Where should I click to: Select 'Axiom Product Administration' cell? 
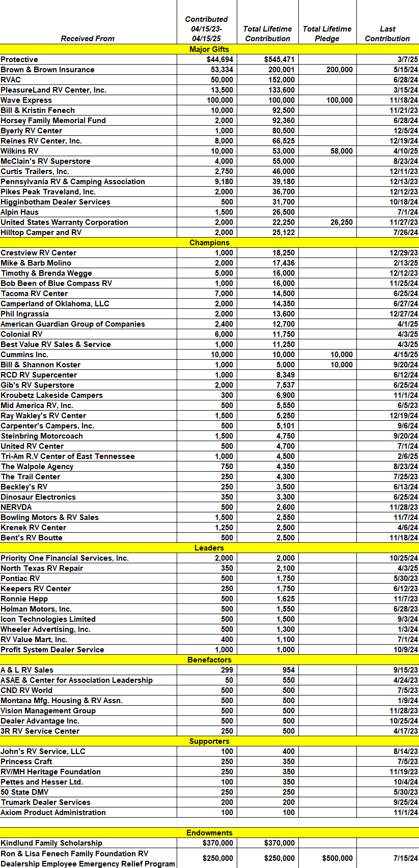click(53, 813)
